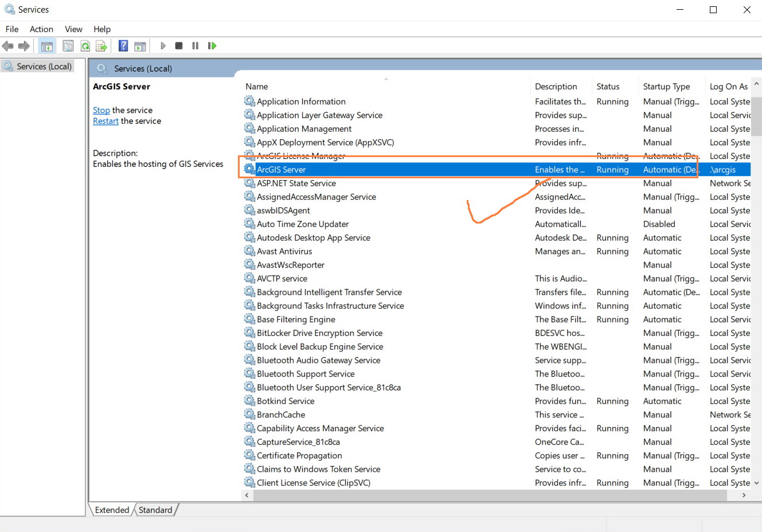Click the Start Service play icon

[163, 46]
